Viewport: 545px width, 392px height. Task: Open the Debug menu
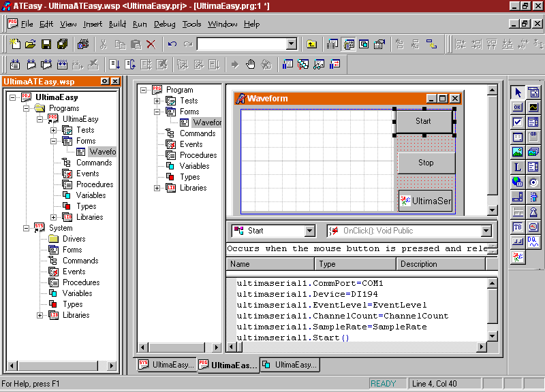(164, 24)
